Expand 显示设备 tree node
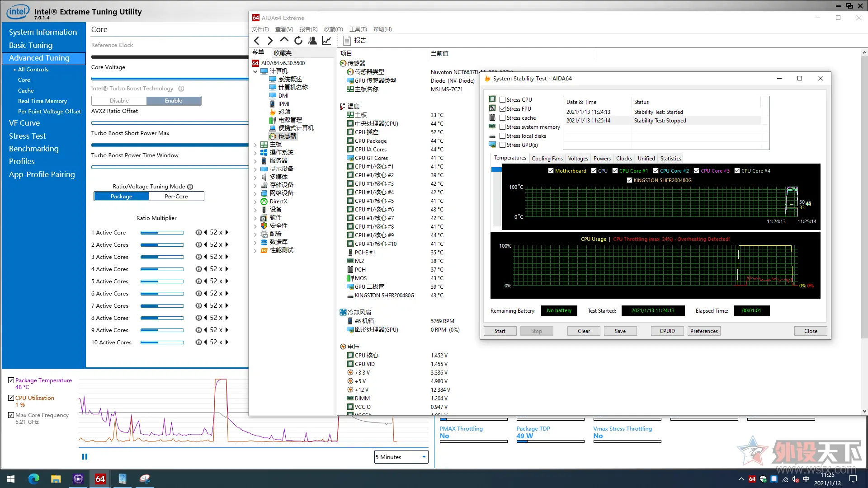 (255, 169)
